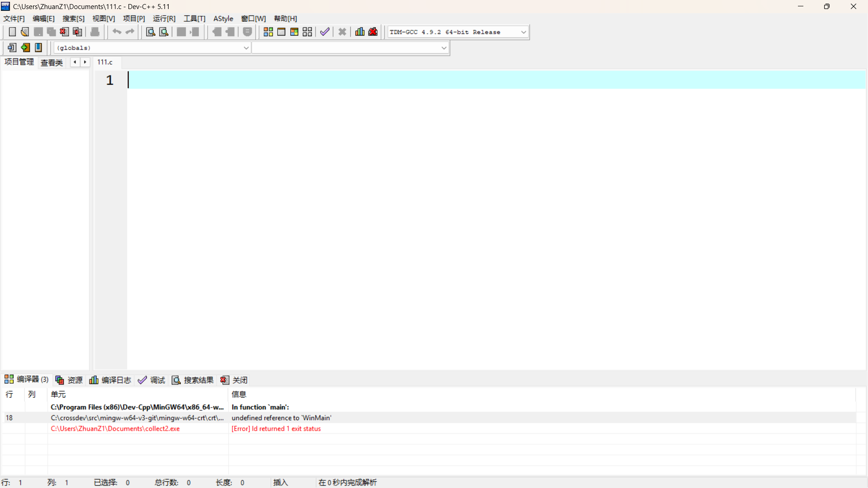The image size is (868, 488).
Task: Click the Find magnifier toolbar icon
Action: (x=151, y=32)
